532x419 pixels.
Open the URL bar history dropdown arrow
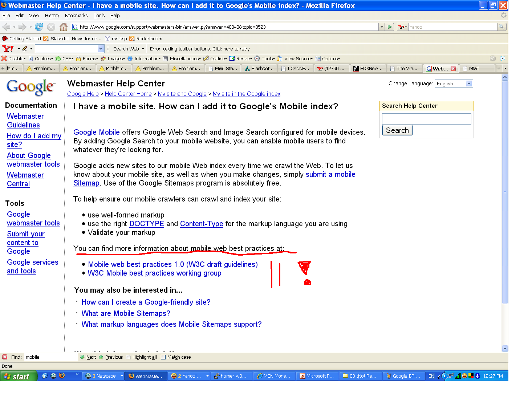[382, 27]
